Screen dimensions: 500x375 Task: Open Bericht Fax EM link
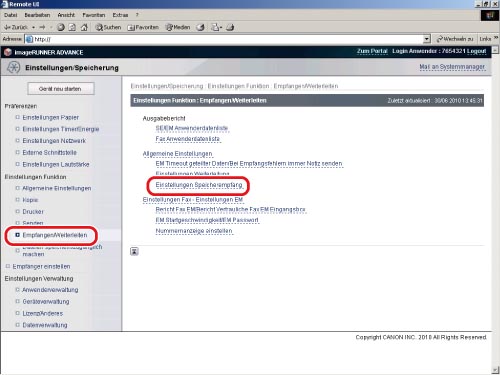(x=230, y=210)
